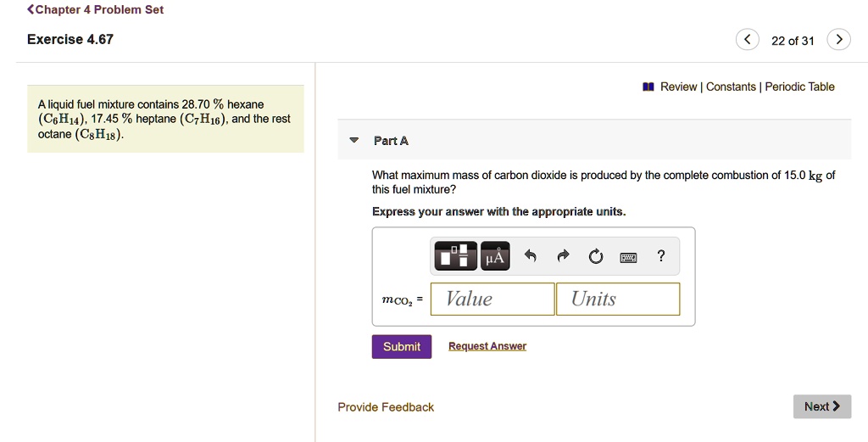Submit the answer
This screenshot has width=868, height=442.
(x=401, y=346)
